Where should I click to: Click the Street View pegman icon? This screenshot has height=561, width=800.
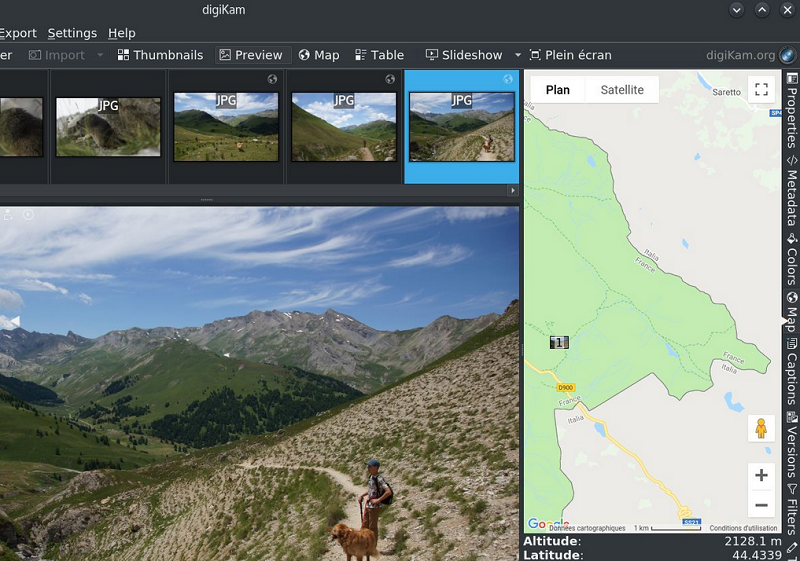click(761, 428)
